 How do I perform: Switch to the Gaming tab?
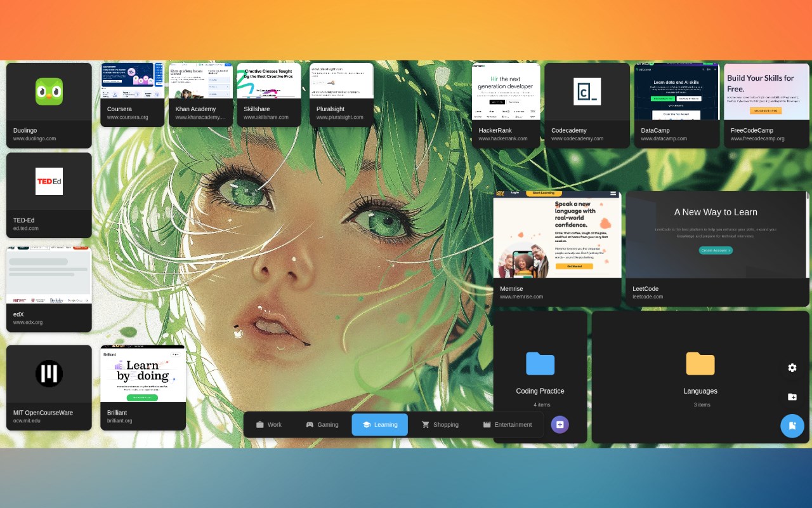[x=322, y=424]
